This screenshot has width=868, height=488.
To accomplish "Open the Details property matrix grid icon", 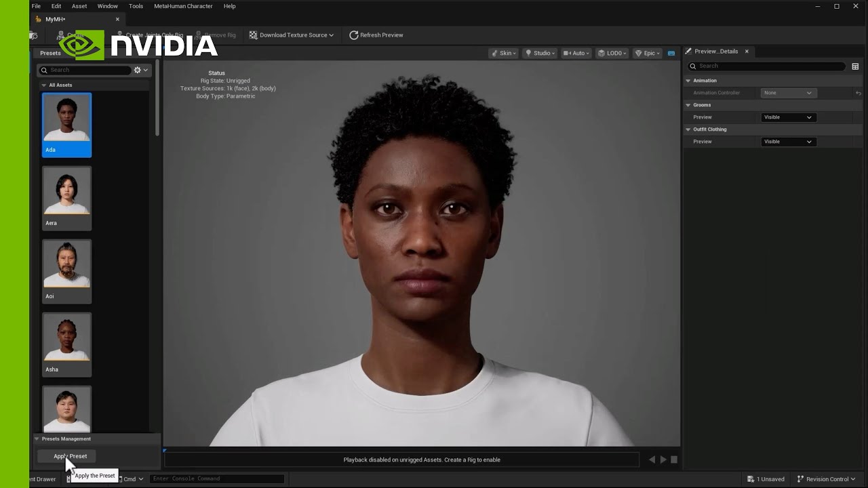I will (x=855, y=66).
